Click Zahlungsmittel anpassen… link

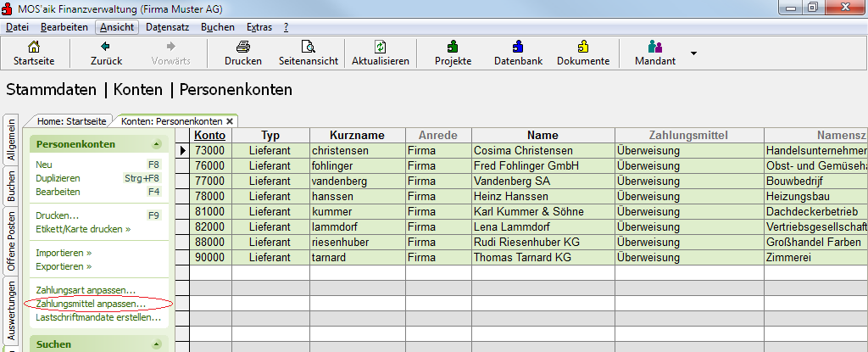click(x=91, y=304)
